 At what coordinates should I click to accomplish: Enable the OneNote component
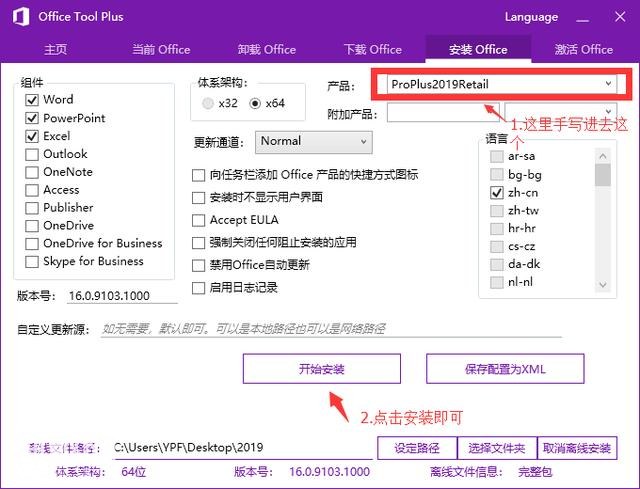point(32,172)
